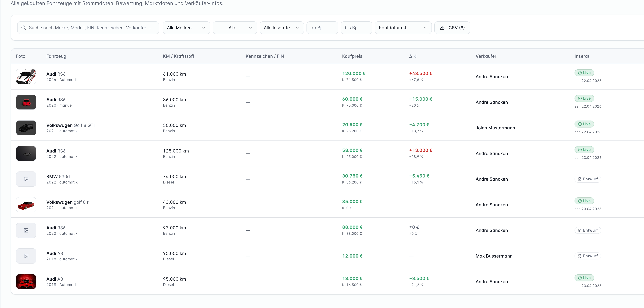Click the KM / Kraftstoff column header
The image size is (644, 308).
[x=178, y=56]
